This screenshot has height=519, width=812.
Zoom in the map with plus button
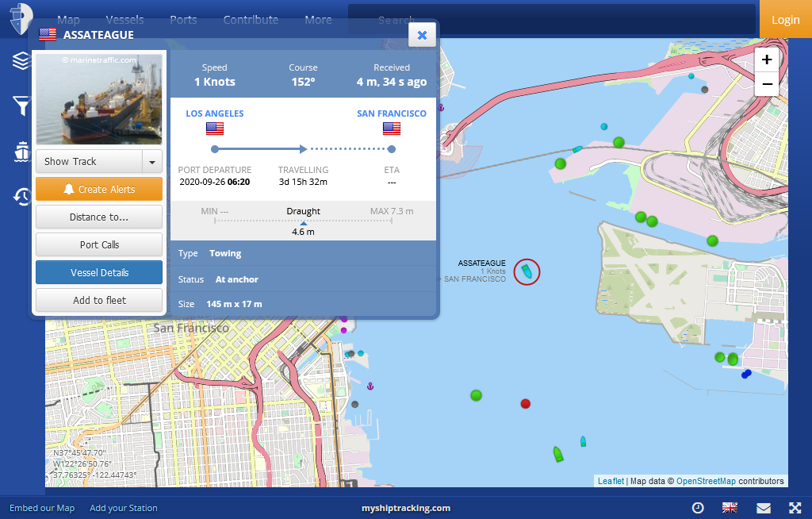(767, 60)
